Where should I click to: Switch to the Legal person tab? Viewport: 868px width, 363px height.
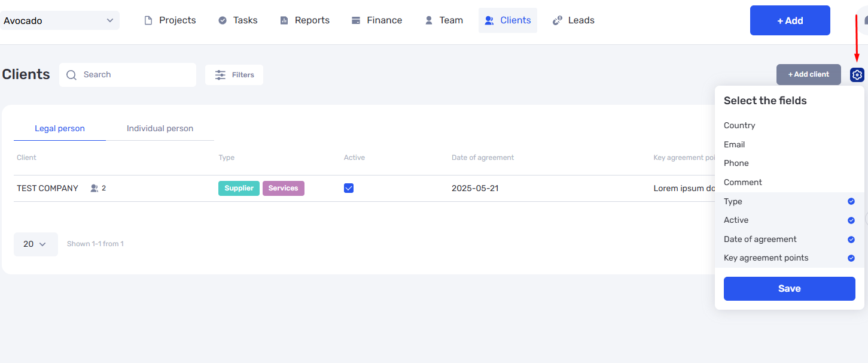[60, 129]
